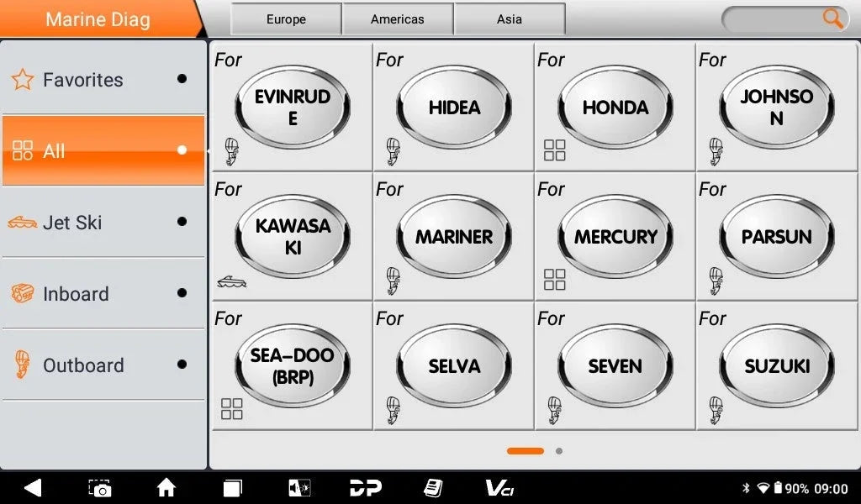The image size is (861, 504).
Task: Click the outboard motor icon on JOHNSON tile
Action: coord(716,152)
